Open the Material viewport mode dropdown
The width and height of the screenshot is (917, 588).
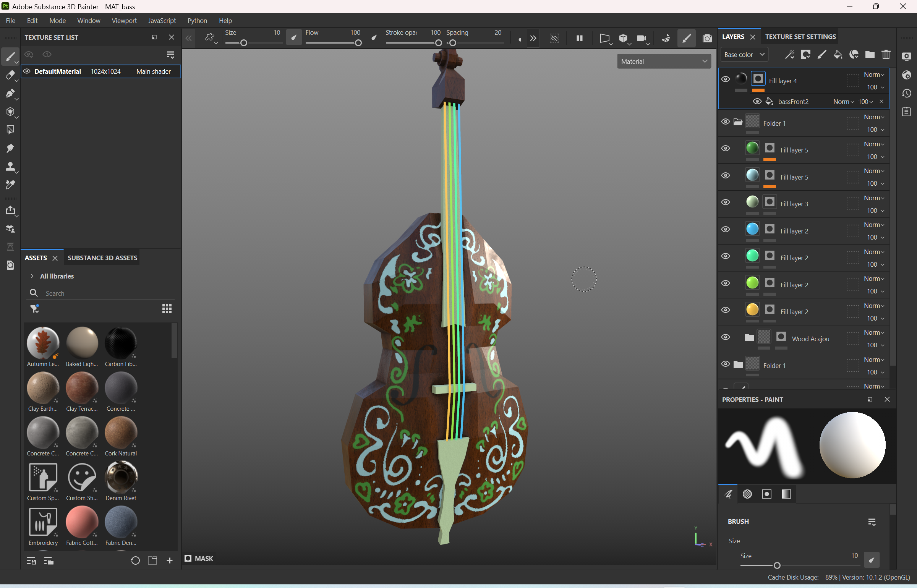(x=664, y=62)
